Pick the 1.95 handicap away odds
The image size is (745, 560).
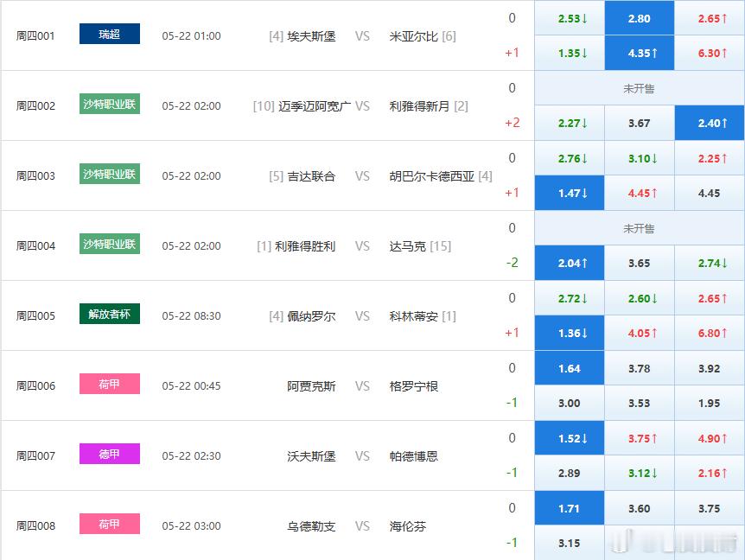710,403
